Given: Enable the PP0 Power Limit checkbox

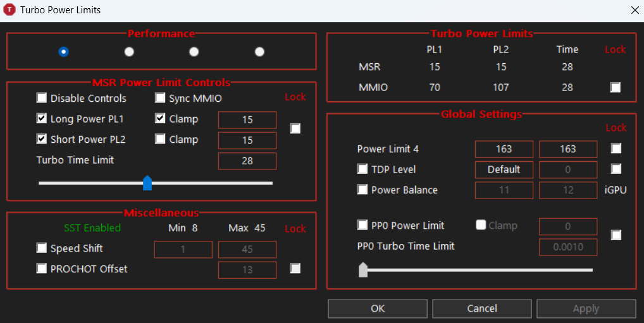Looking at the screenshot, I should [x=362, y=225].
